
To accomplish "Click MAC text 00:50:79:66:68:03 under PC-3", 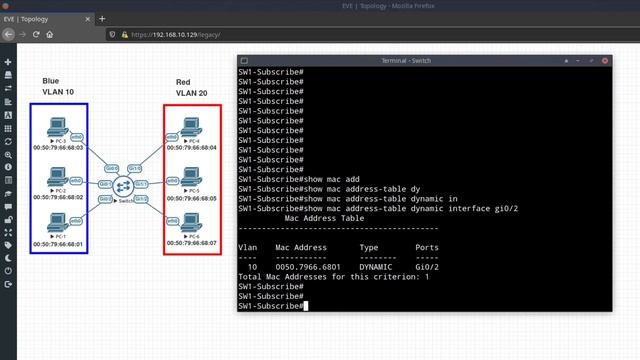I will click(x=58, y=148).
